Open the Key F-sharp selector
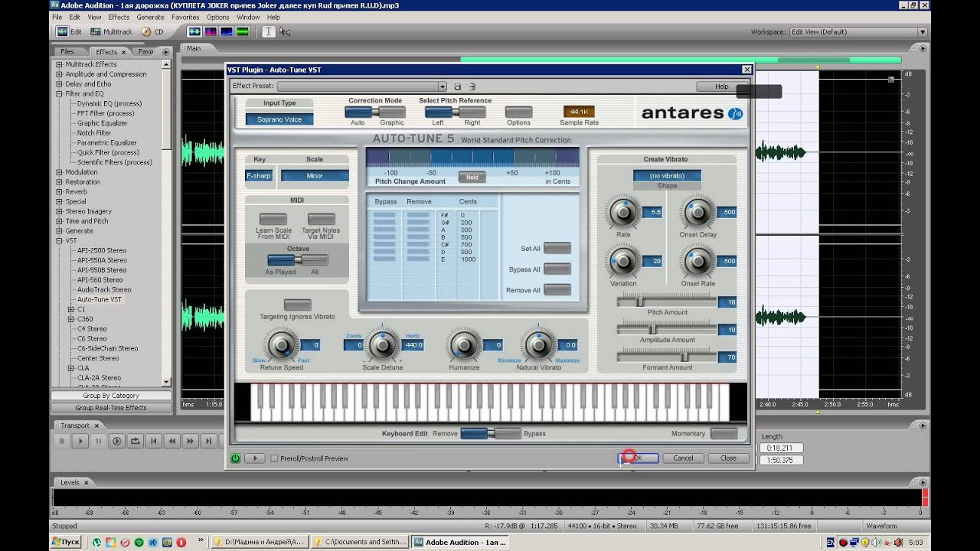This screenshot has width=980, height=551. point(258,176)
